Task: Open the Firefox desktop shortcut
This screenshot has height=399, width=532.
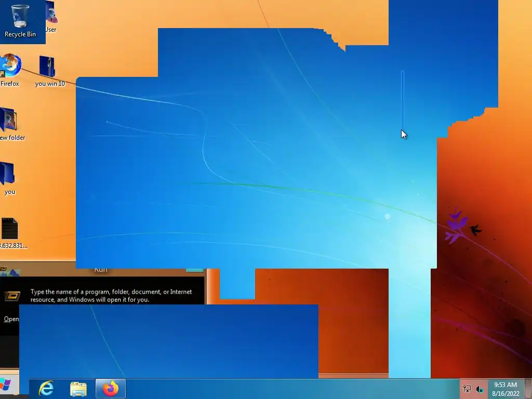Action: click(10, 70)
